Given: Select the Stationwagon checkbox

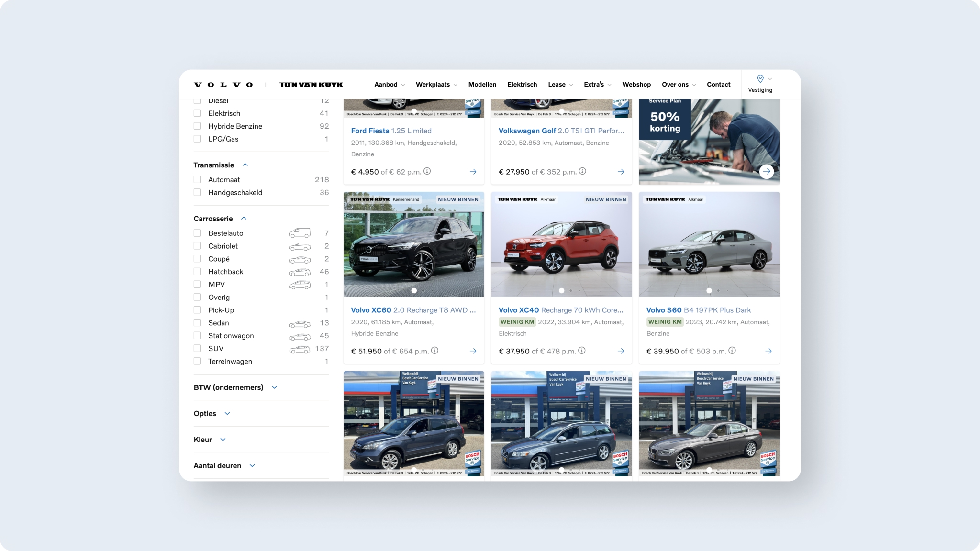Looking at the screenshot, I should pyautogui.click(x=197, y=336).
